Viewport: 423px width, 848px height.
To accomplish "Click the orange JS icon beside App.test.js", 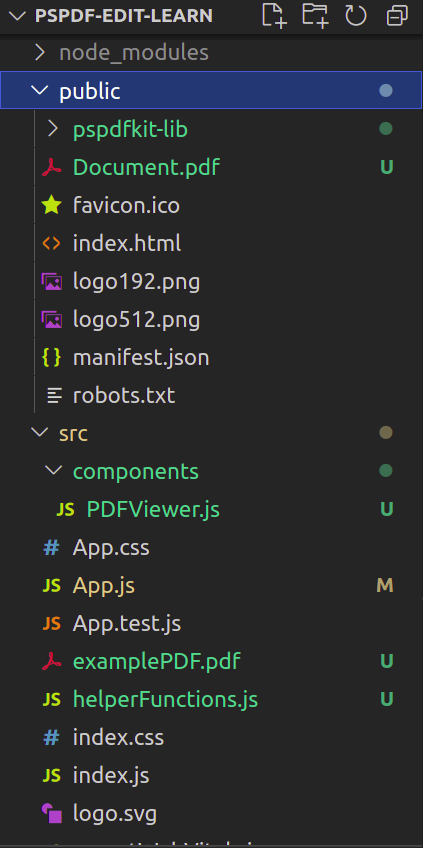I will coord(51,624).
